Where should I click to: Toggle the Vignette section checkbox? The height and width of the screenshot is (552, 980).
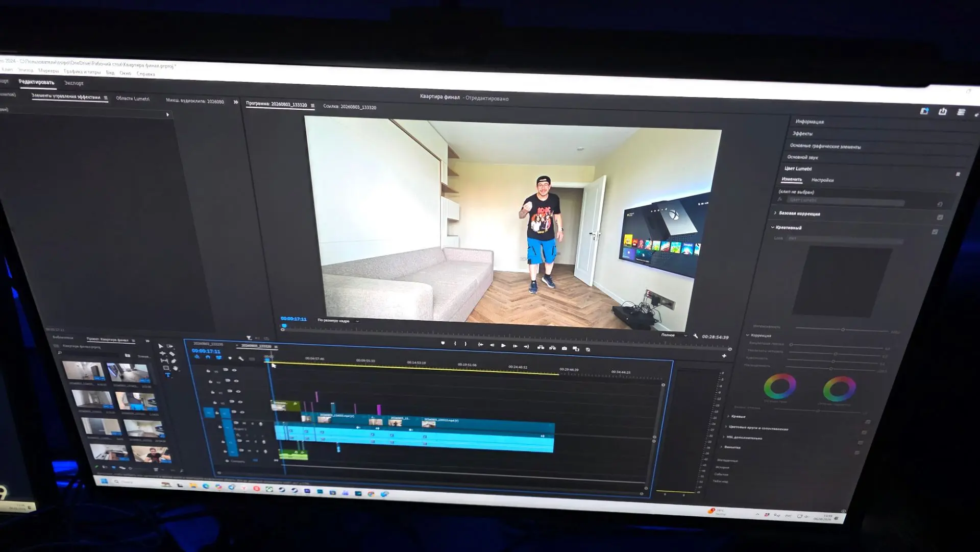[856, 453]
